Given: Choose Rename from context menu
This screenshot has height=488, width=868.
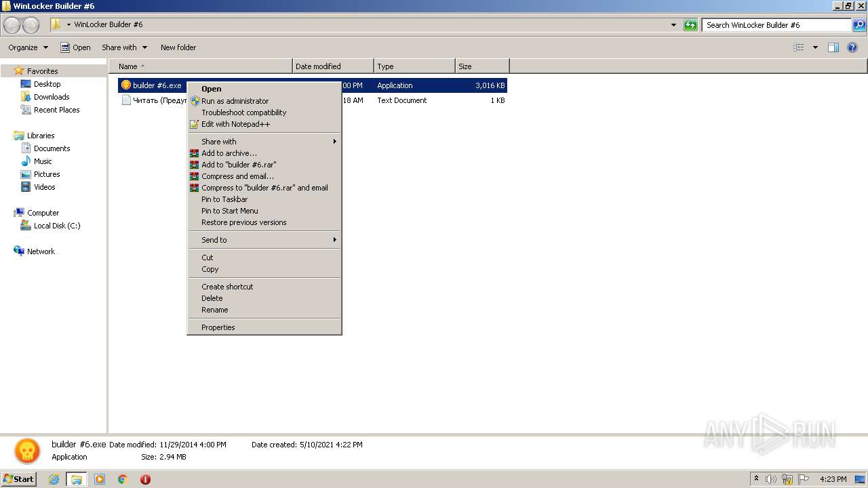Looking at the screenshot, I should [x=264, y=310].
